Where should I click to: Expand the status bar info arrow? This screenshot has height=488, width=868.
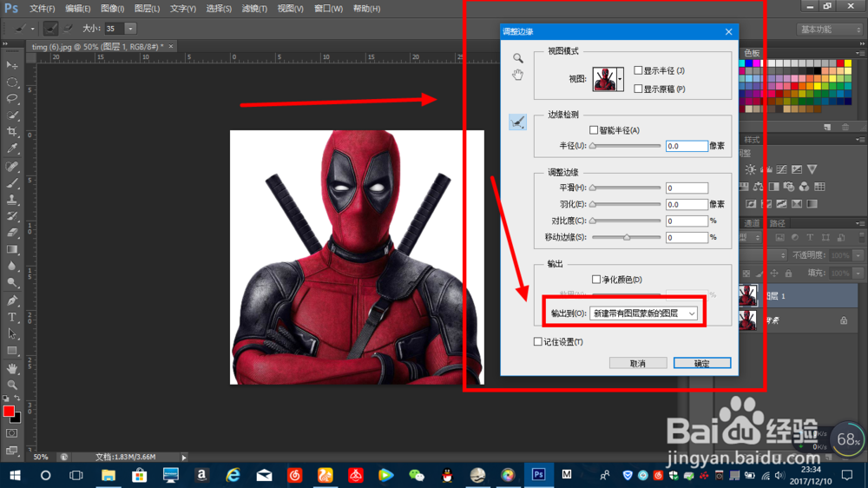pyautogui.click(x=184, y=457)
